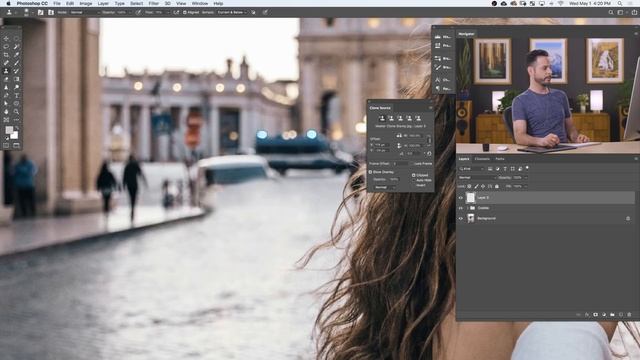Hide the Background layer

click(461, 218)
